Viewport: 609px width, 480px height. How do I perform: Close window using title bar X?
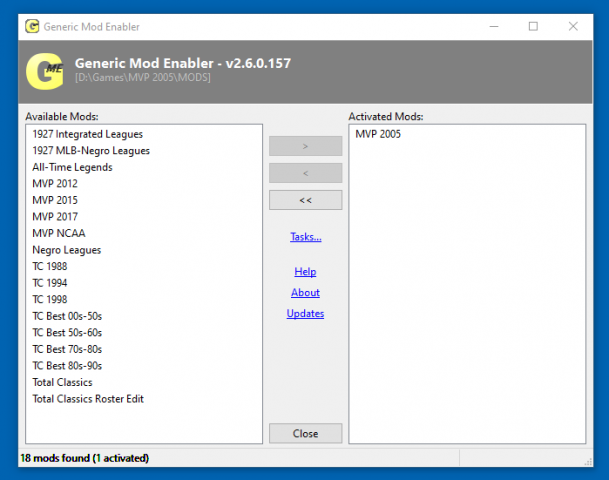pyautogui.click(x=573, y=26)
